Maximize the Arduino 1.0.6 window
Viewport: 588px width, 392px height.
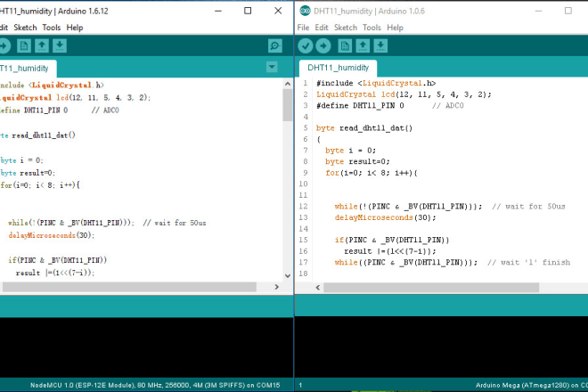[568, 11]
